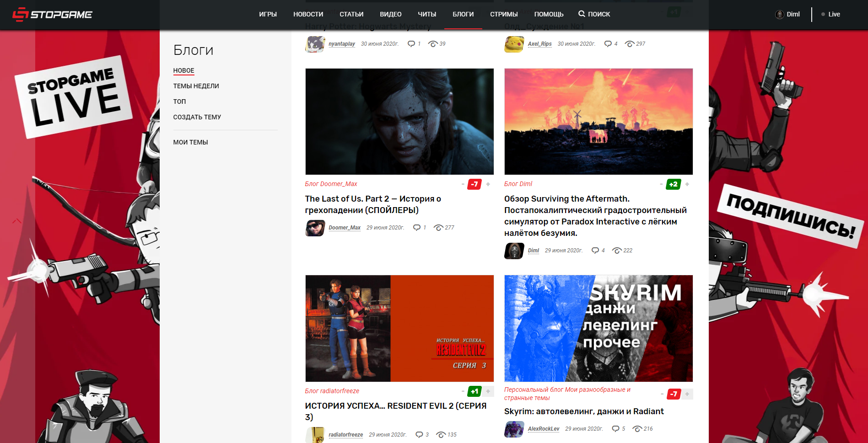Click СОЗДАТЬ ТЕМУ link

[197, 117]
